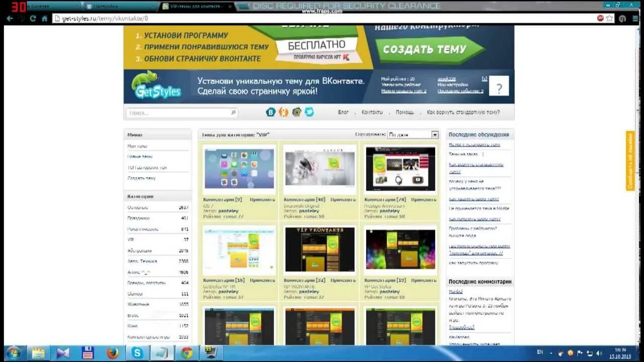
Task: Open the rainbow bokeh theme thumbnail
Action: tap(400, 250)
